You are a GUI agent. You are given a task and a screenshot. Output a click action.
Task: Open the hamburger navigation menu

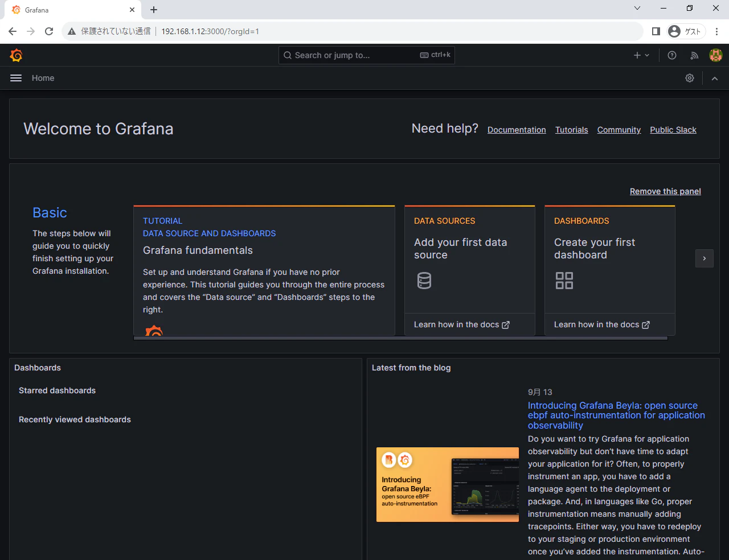tap(16, 78)
